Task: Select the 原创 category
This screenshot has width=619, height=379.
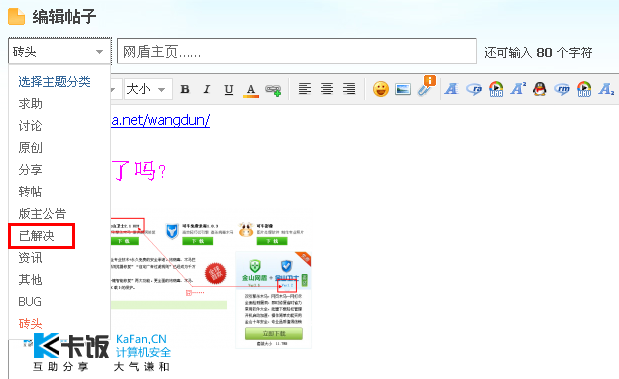Action: click(30, 148)
